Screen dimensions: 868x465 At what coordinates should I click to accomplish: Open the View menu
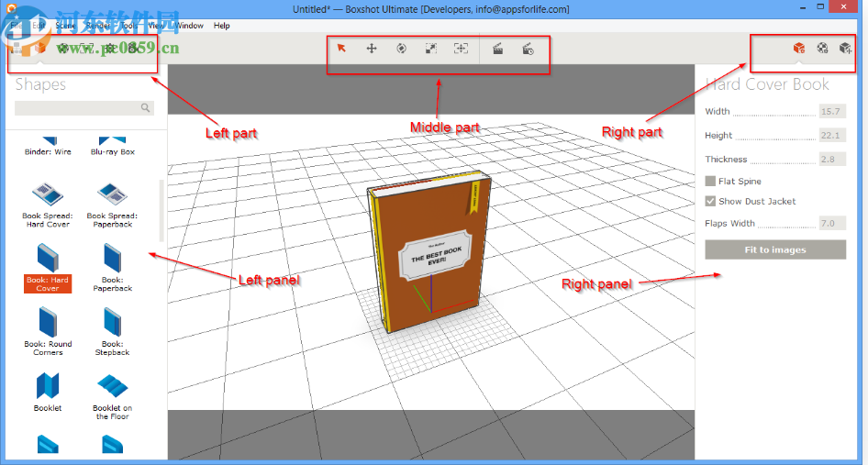pos(156,26)
